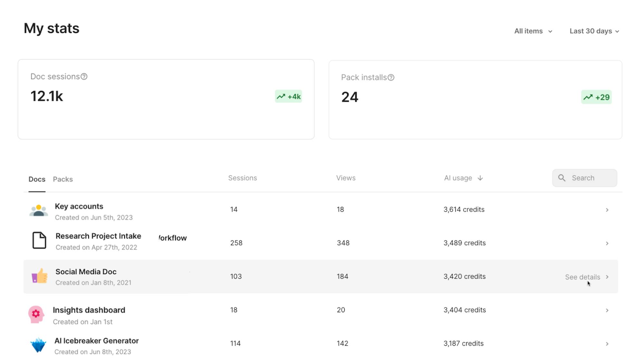The width and height of the screenshot is (644, 362).
Task: Switch to the Packs tab
Action: click(x=63, y=179)
